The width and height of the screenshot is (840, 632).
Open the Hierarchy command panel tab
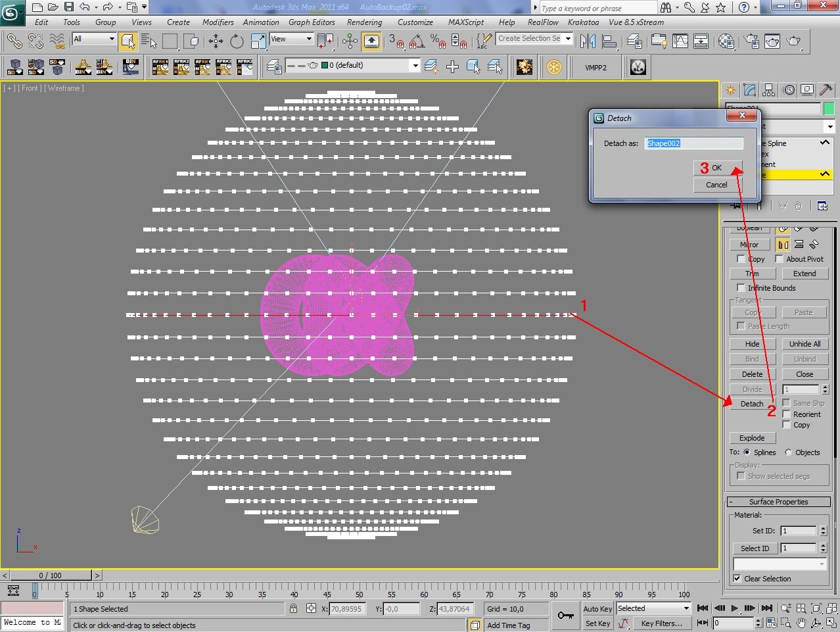[x=768, y=90]
